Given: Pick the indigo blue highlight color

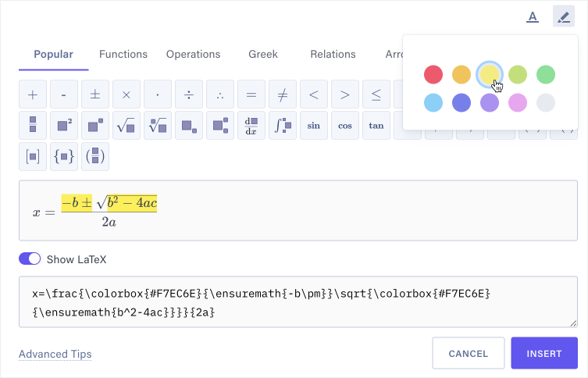Looking at the screenshot, I should pos(461,102).
